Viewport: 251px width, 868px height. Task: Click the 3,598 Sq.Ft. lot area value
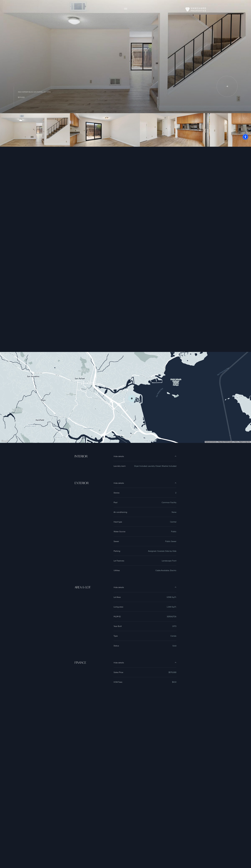coord(171,597)
